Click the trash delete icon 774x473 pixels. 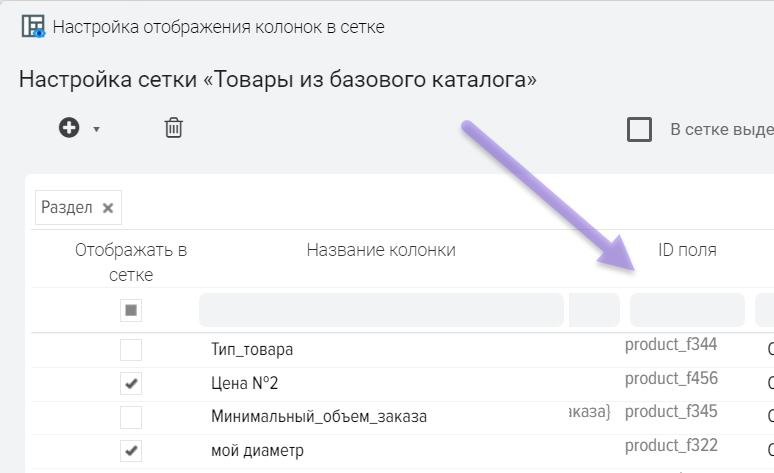(174, 128)
